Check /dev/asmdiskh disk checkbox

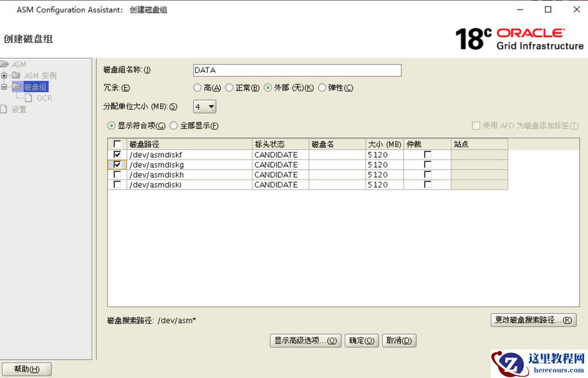pyautogui.click(x=117, y=174)
